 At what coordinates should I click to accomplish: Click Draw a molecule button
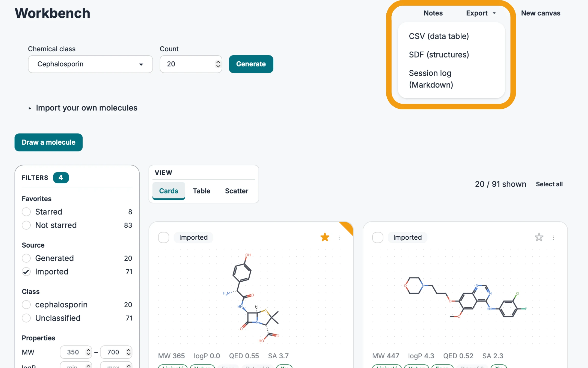click(x=48, y=142)
